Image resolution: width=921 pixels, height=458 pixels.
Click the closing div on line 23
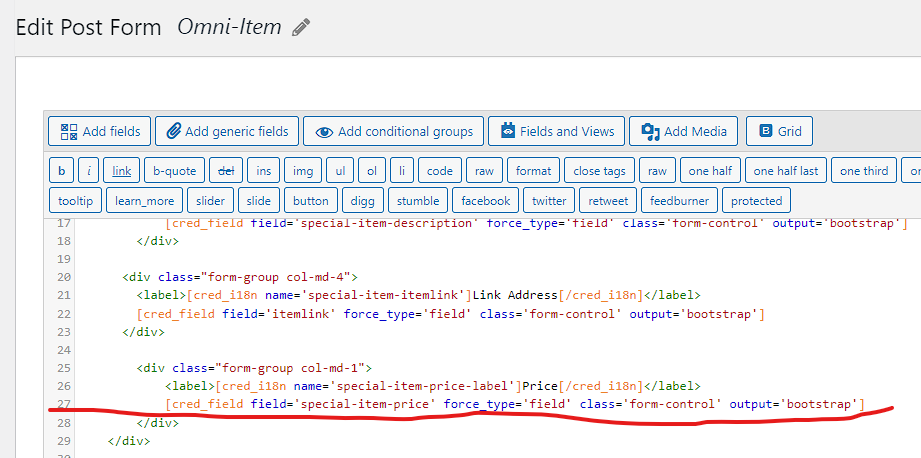[143, 332]
